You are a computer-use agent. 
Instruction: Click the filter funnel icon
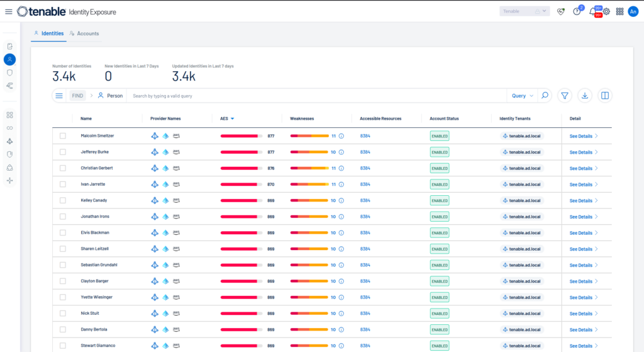pyautogui.click(x=565, y=96)
